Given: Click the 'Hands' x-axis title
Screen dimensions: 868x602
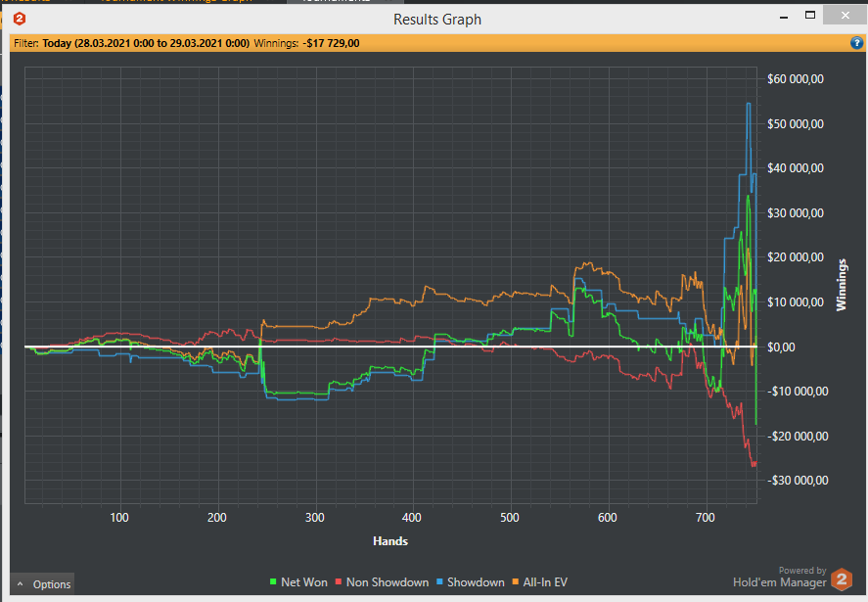Looking at the screenshot, I should (x=390, y=541).
